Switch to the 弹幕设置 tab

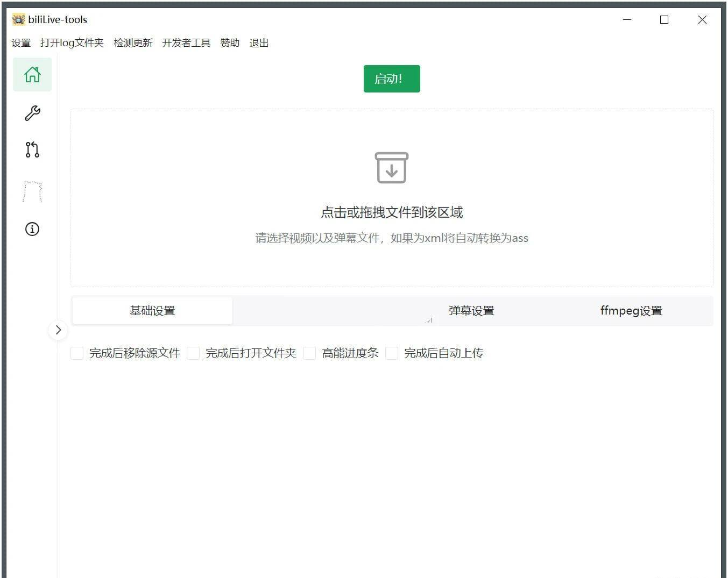pos(471,311)
